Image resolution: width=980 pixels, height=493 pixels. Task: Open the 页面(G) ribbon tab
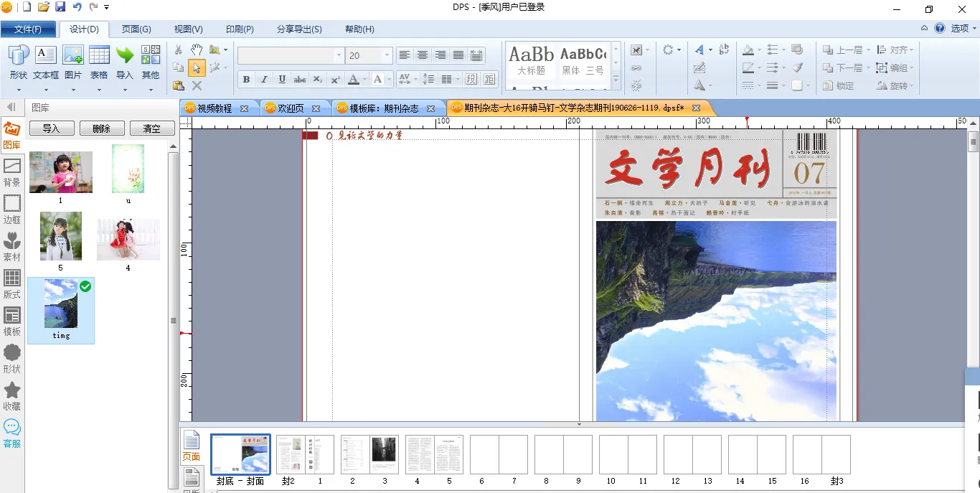pos(136,29)
